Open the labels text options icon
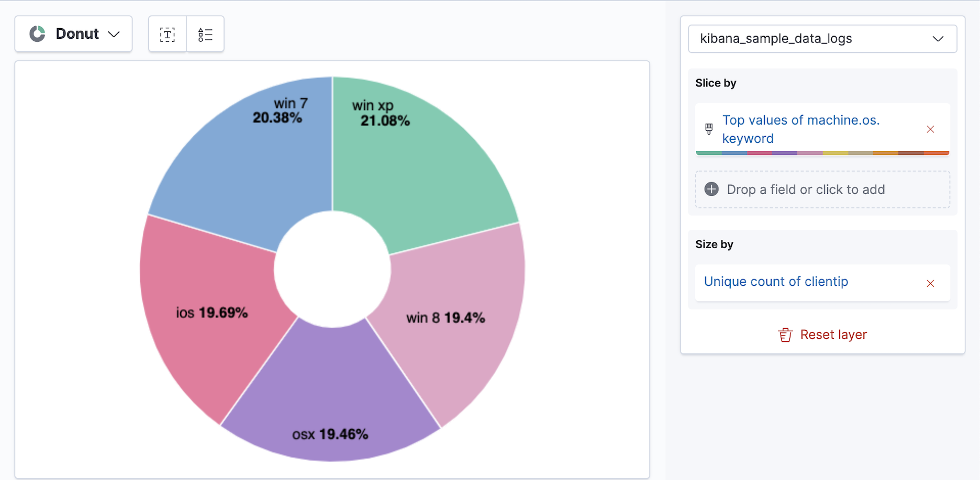The image size is (980, 480). click(168, 35)
